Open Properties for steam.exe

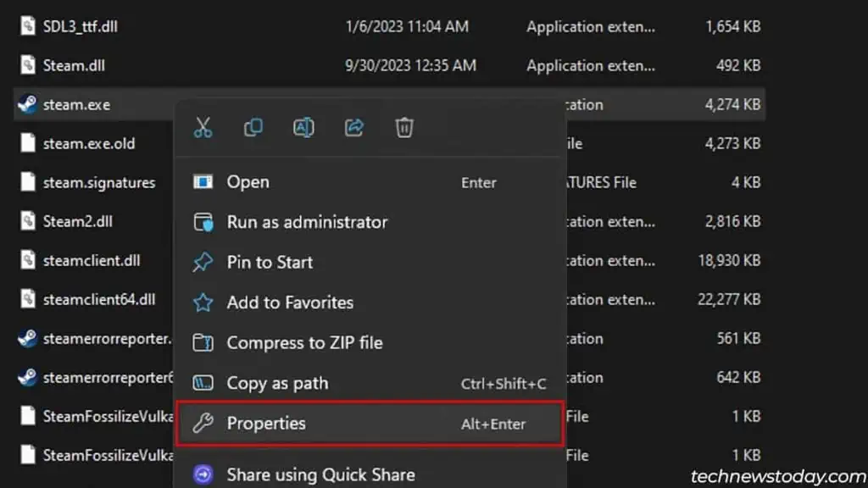[267, 423]
